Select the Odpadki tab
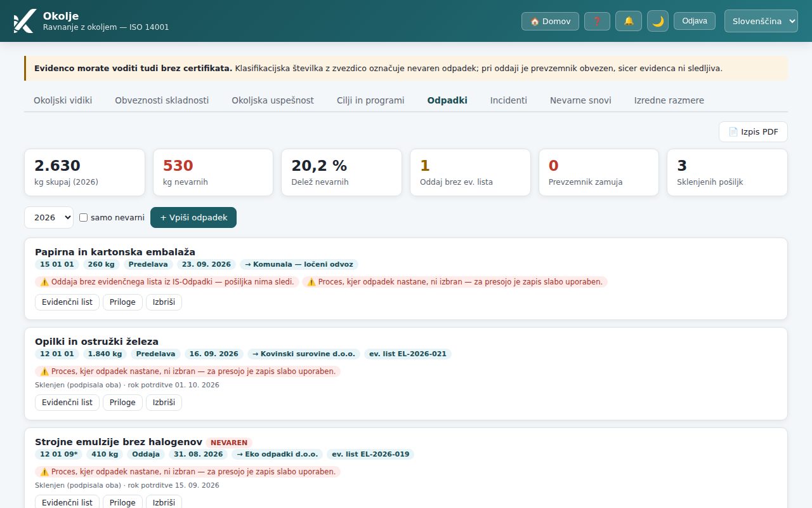This screenshot has width=812, height=508. tap(447, 100)
